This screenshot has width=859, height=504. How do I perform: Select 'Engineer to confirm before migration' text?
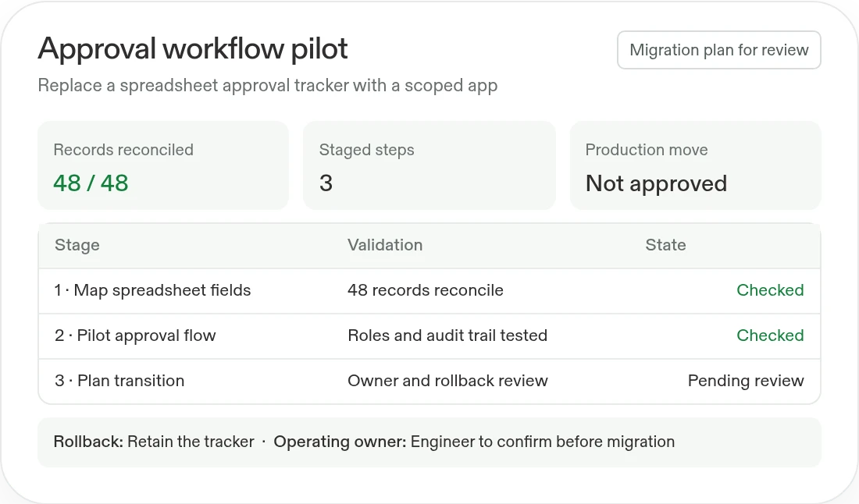tap(543, 442)
